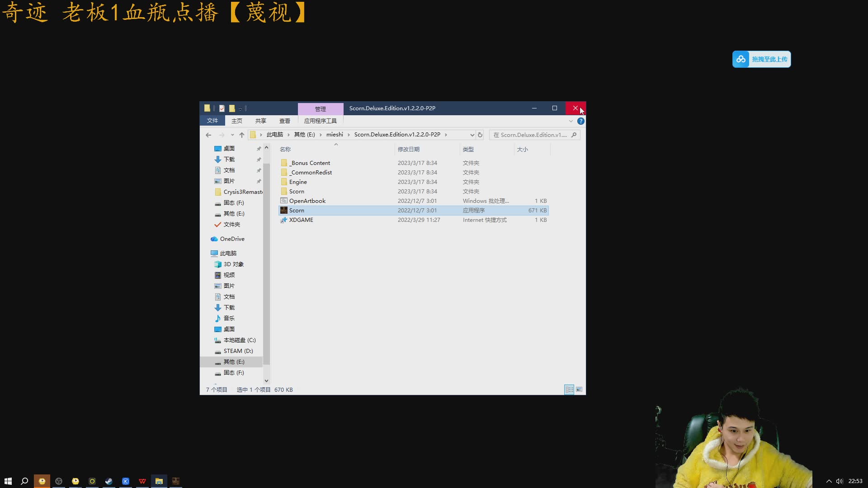Image resolution: width=868 pixels, height=488 pixels.
Task: Switch to the 查看 ribbon tab
Action: pos(284,121)
